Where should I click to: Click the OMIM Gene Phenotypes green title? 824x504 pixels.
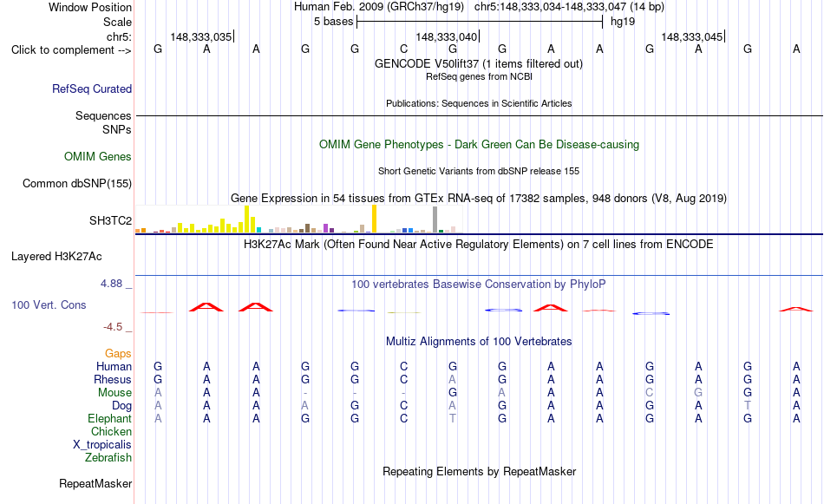[479, 145]
